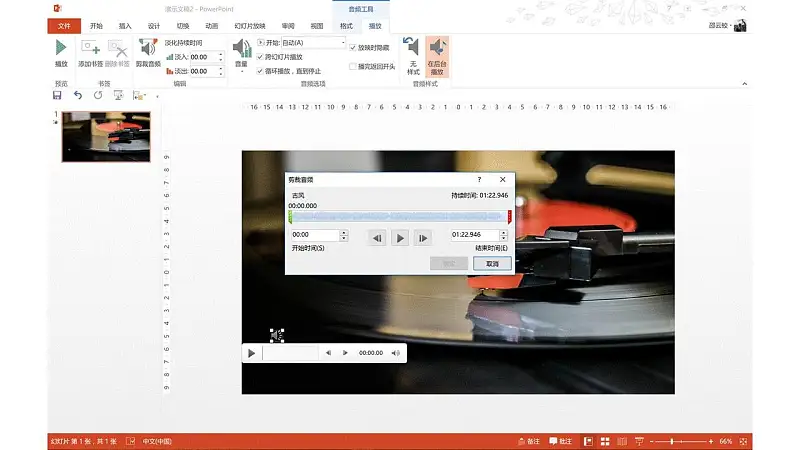Open the File (文件) tab
Screen dimensions: 800x450
coord(64,26)
